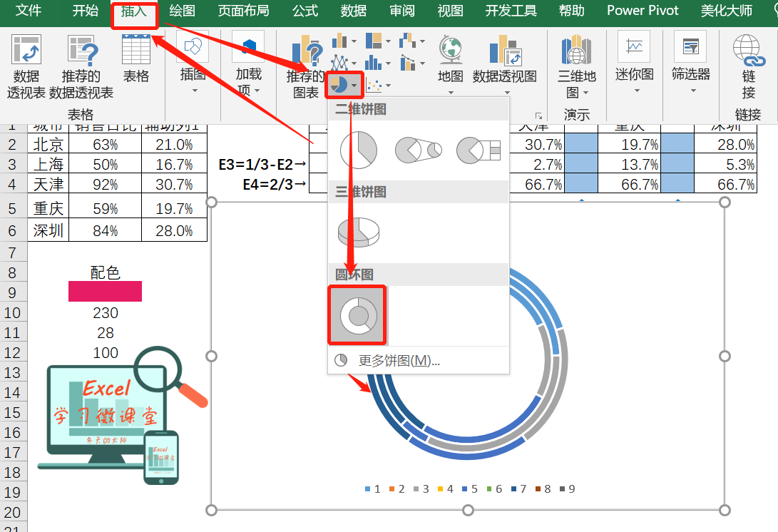Choose the doughnut chart under 圆环图
Viewport: 778px width, 532px height.
click(357, 315)
